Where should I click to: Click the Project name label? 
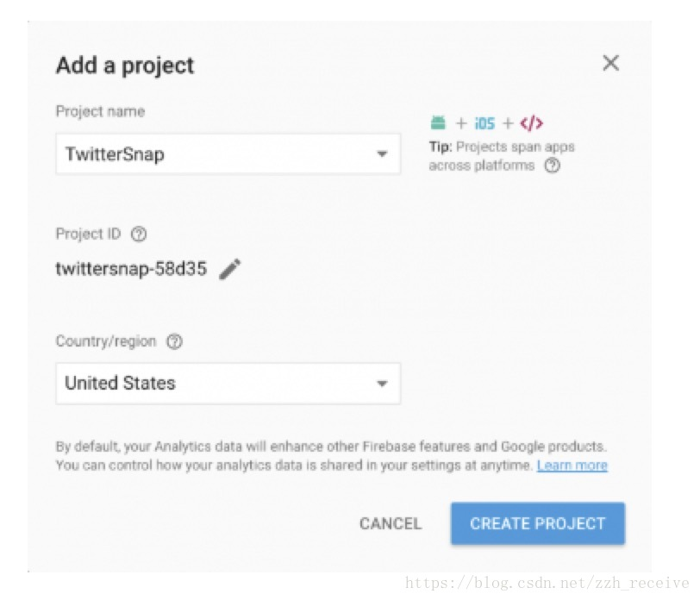(x=101, y=111)
